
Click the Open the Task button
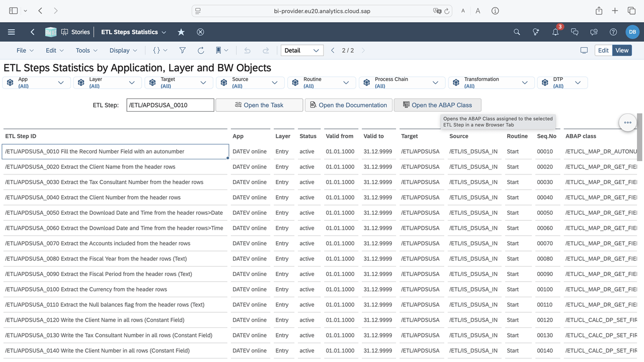click(x=259, y=105)
